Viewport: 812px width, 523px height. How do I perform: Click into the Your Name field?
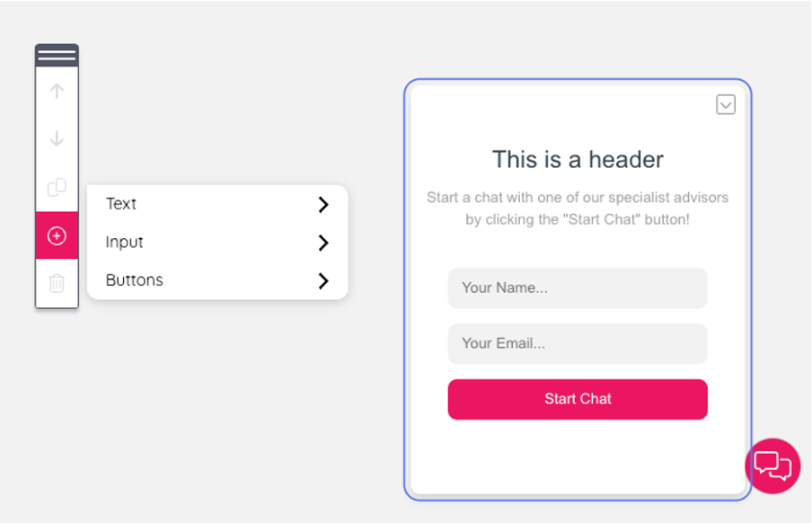(578, 288)
